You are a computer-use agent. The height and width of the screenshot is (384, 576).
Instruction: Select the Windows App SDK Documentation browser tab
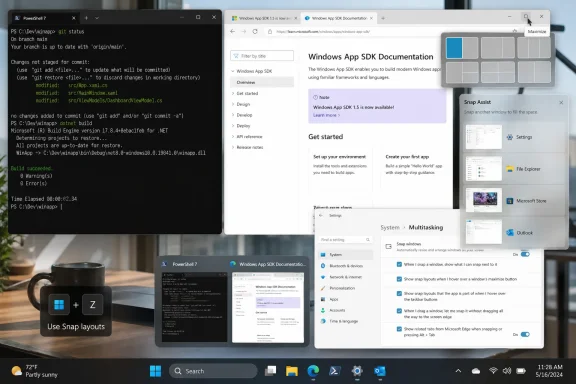[339, 18]
